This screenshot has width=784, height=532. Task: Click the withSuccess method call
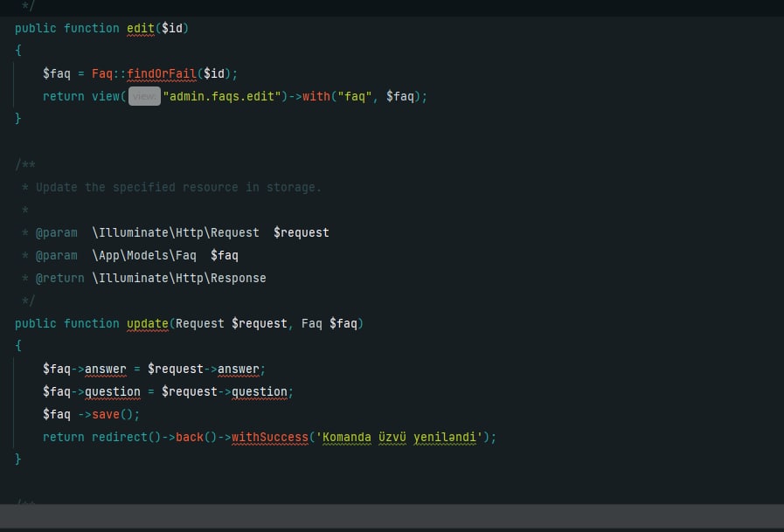[x=270, y=437]
